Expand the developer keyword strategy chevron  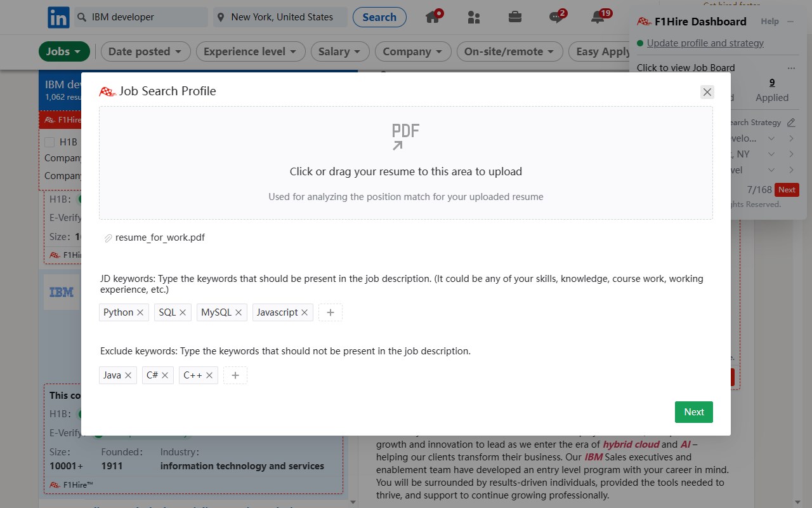(x=771, y=138)
